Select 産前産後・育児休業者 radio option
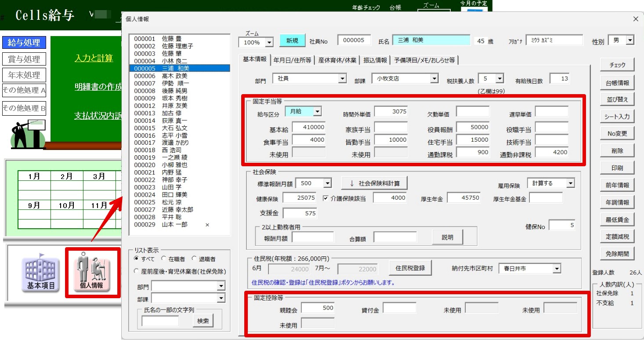The image size is (644, 340). (136, 272)
